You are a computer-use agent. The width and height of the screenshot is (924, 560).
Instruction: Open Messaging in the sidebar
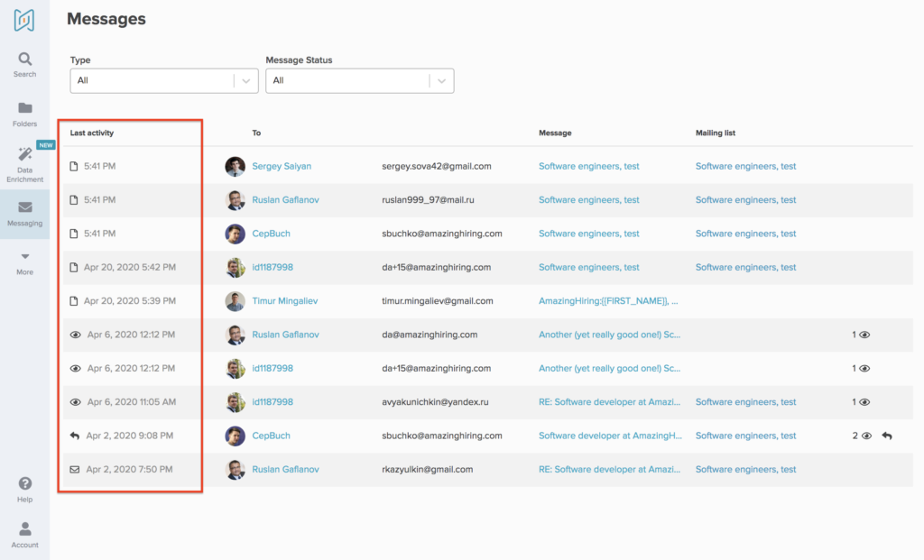coord(24,214)
